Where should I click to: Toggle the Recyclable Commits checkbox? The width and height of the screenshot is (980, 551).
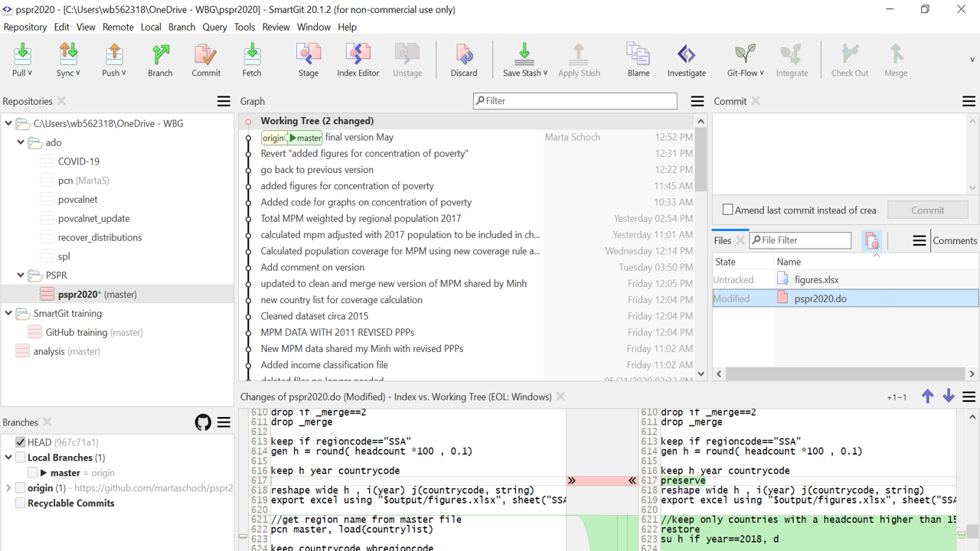point(21,504)
